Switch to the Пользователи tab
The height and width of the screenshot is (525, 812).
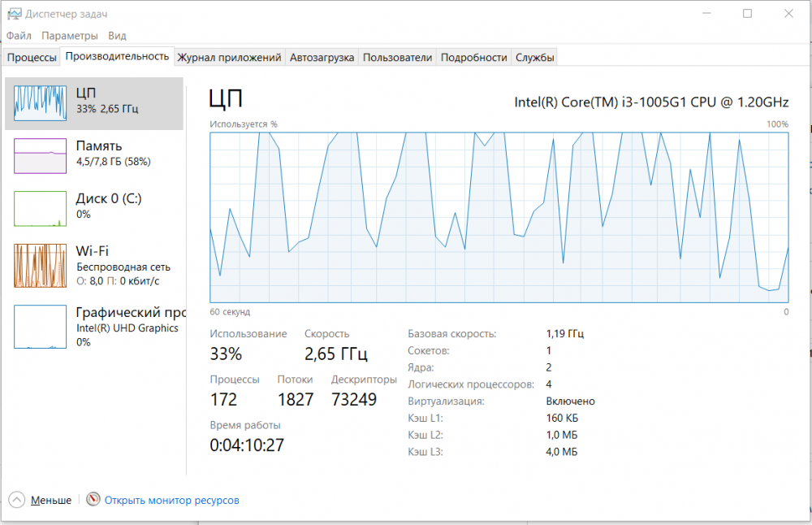[x=397, y=58]
